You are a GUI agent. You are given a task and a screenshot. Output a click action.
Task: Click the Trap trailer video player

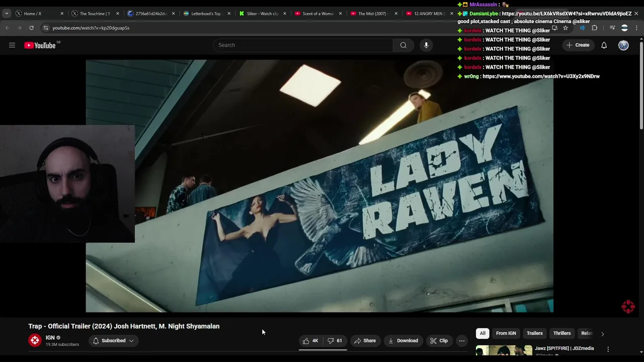[x=319, y=186]
